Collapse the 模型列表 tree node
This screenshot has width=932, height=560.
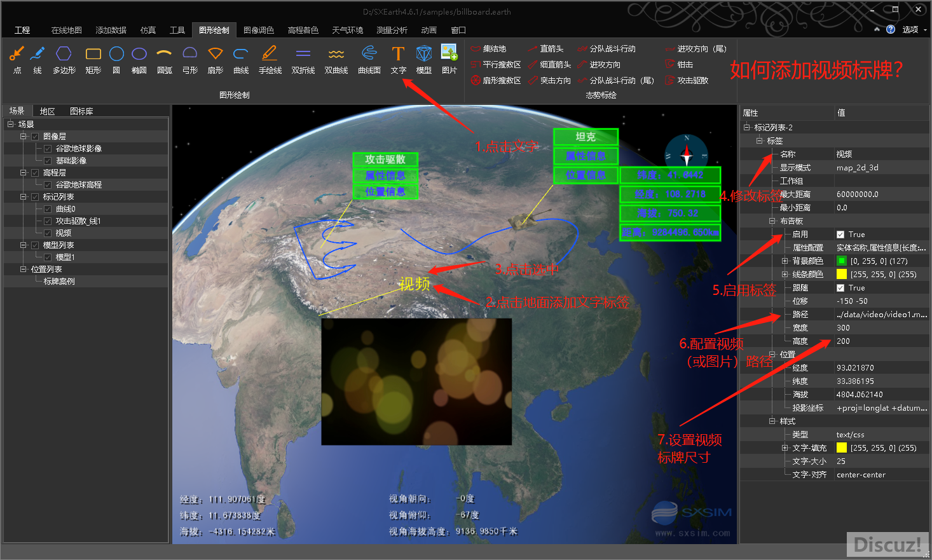click(x=23, y=245)
